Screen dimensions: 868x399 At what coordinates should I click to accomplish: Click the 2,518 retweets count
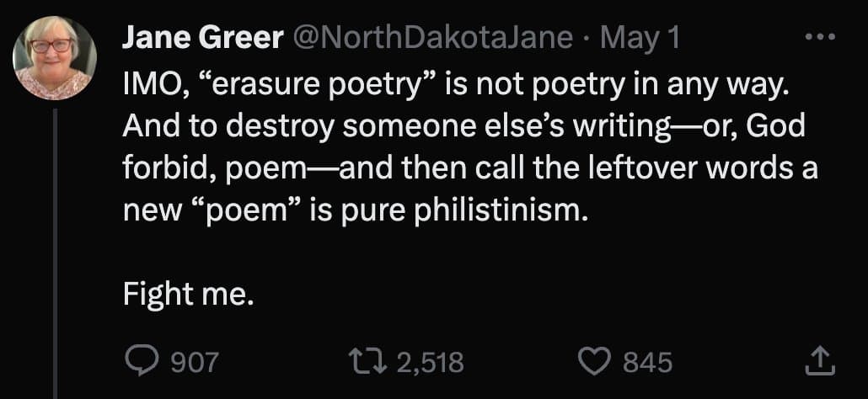(x=429, y=363)
